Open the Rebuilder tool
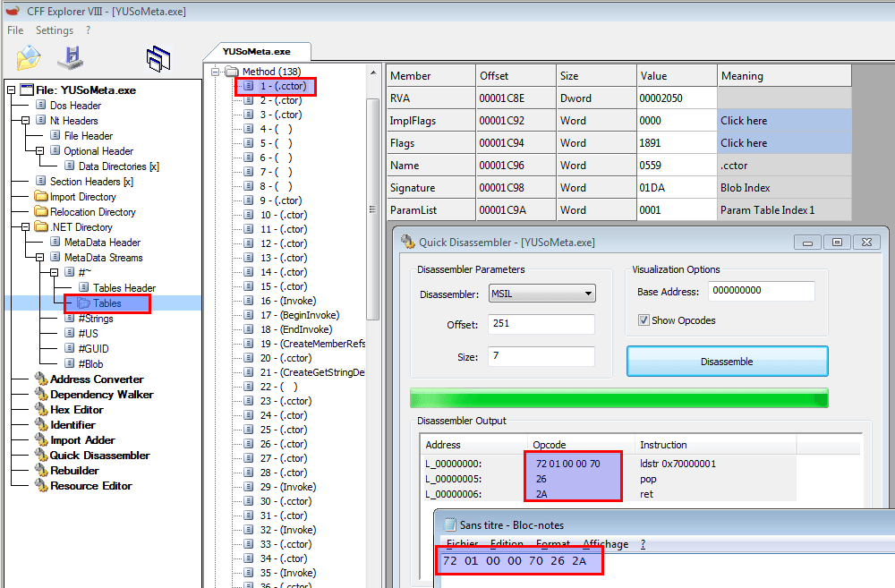Viewport: 895px width, 588px height. point(74,470)
